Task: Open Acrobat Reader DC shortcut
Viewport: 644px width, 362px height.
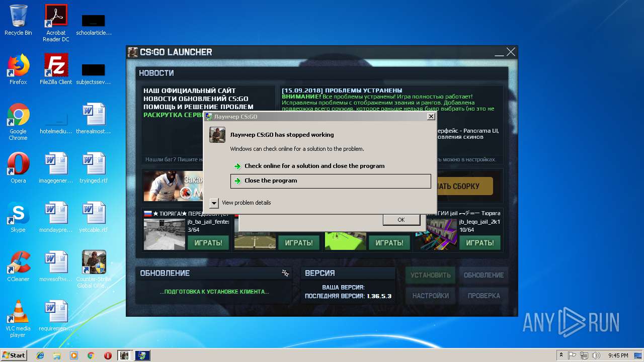Action: (56, 23)
